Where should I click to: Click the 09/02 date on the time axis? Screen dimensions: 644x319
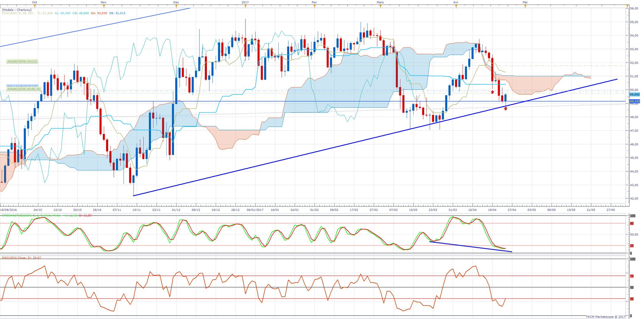click(x=334, y=210)
